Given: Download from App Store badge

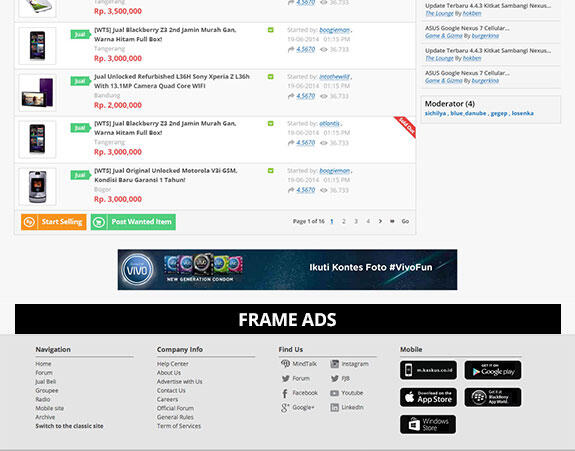Looking at the screenshot, I should pos(428,397).
